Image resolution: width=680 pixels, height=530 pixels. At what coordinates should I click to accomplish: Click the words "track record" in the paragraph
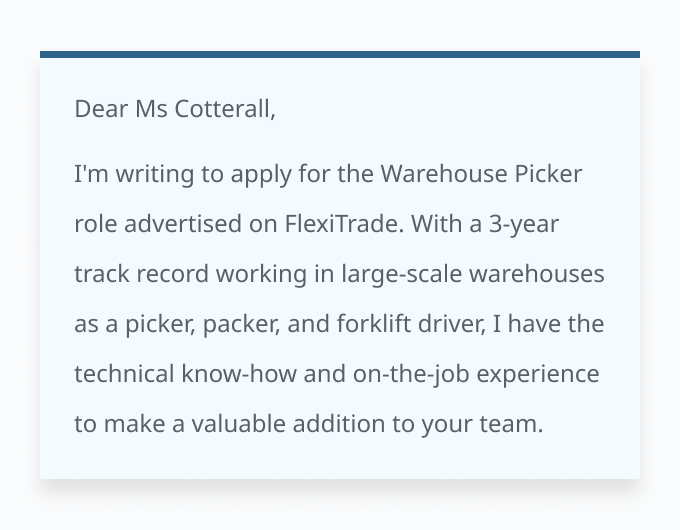click(x=141, y=274)
